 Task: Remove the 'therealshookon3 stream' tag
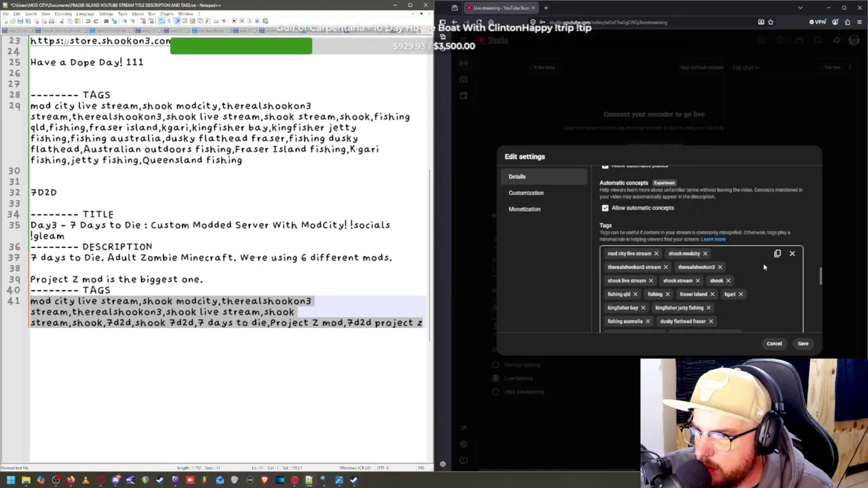(x=665, y=267)
